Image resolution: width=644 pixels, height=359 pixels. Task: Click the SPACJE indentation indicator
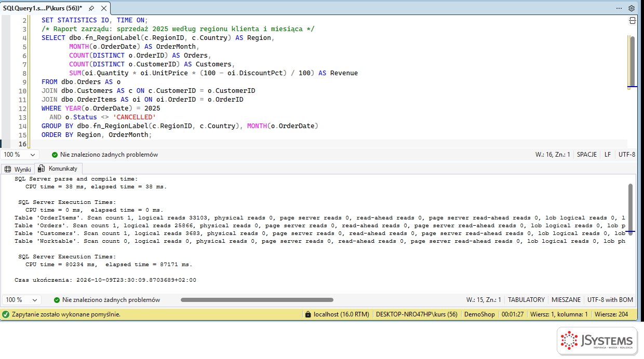[x=587, y=155]
